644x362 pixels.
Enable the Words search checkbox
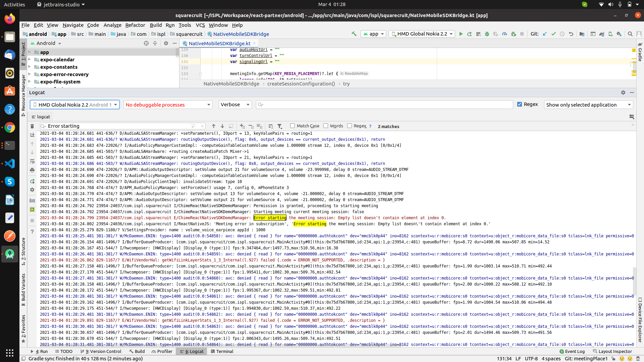[326, 126]
